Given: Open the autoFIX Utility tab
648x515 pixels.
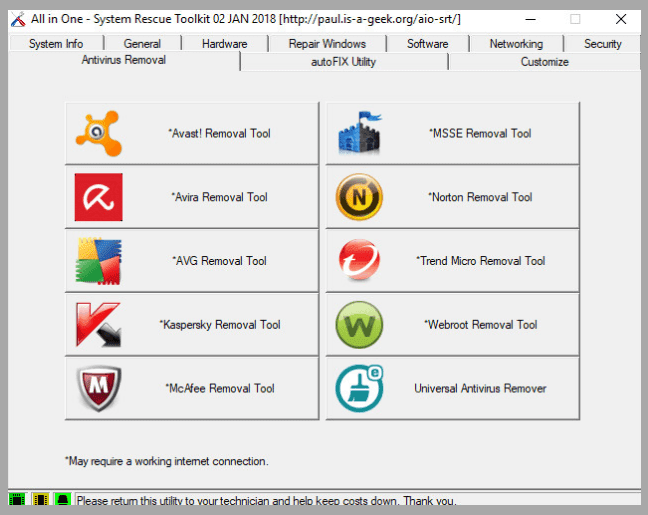Looking at the screenshot, I should pos(343,62).
